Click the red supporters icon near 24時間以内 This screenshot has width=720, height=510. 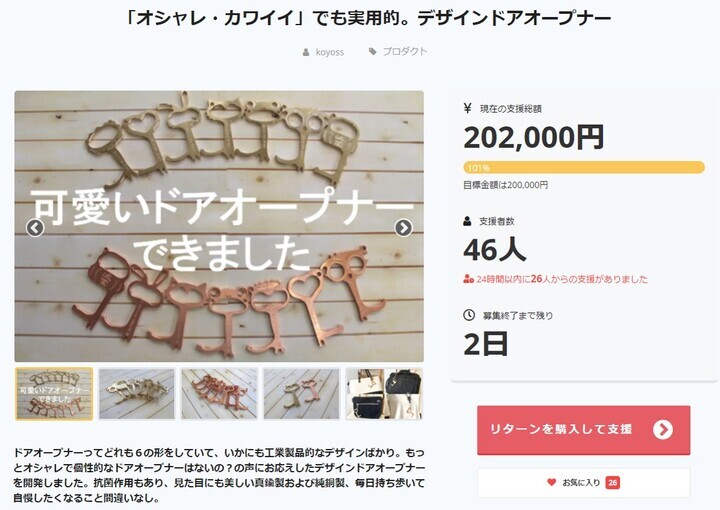(x=468, y=279)
